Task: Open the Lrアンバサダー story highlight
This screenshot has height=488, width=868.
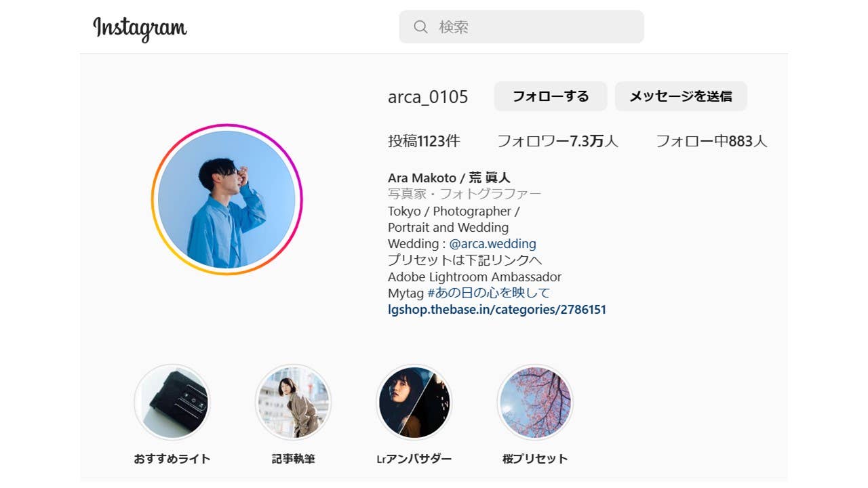Action: (x=414, y=403)
